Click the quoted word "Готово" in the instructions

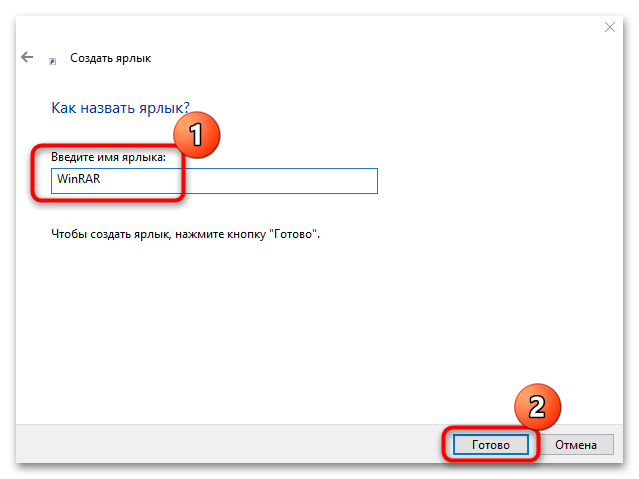pyautogui.click(x=298, y=234)
